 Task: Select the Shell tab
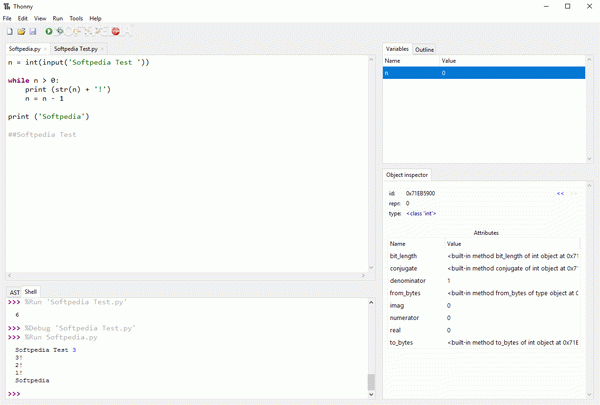(x=31, y=292)
